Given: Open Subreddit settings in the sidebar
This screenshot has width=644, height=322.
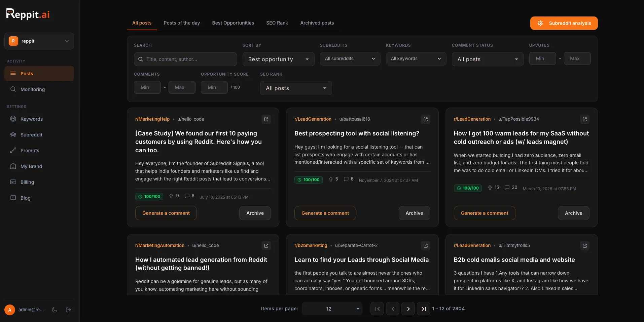Looking at the screenshot, I should click(31, 134).
